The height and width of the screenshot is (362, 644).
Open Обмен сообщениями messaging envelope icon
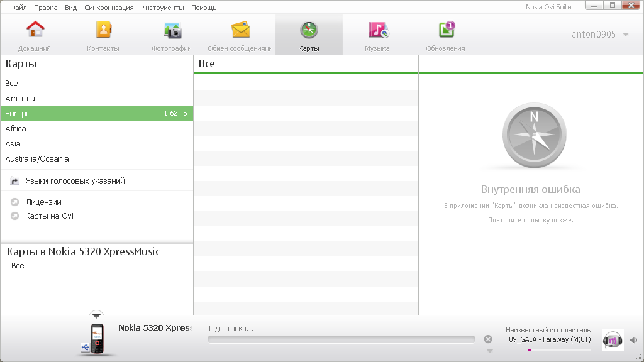pyautogui.click(x=240, y=30)
